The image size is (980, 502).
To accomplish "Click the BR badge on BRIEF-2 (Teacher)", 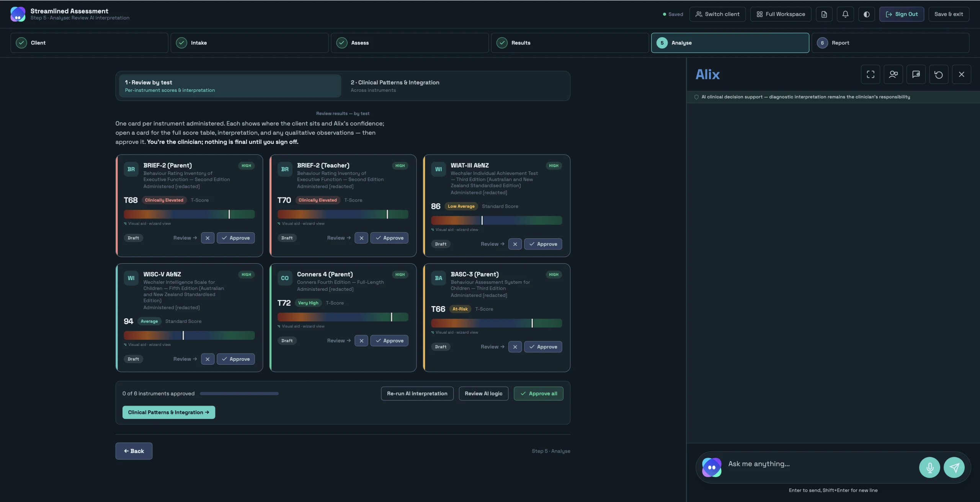I will coord(285,169).
